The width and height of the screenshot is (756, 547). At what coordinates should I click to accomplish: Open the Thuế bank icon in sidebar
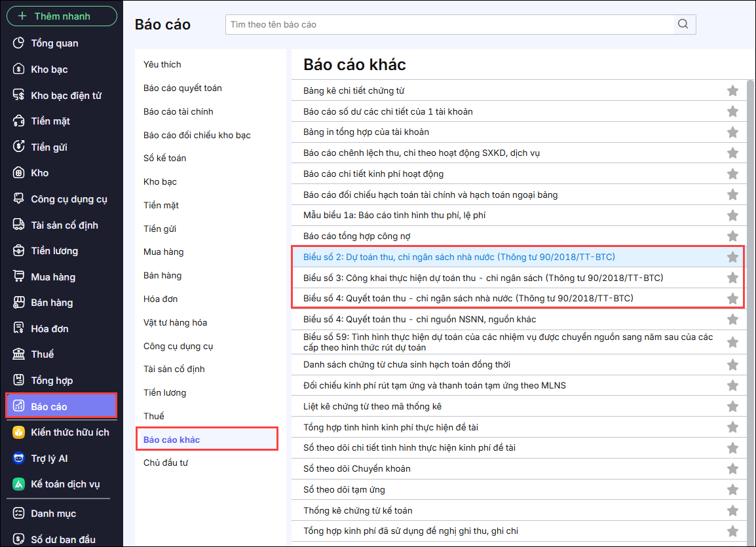(x=19, y=354)
